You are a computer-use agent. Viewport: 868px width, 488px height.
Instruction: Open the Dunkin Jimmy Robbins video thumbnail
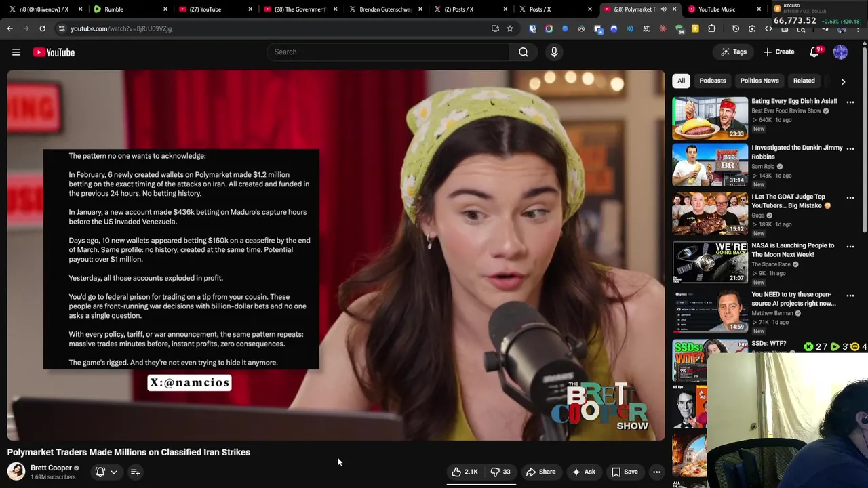[x=710, y=165]
